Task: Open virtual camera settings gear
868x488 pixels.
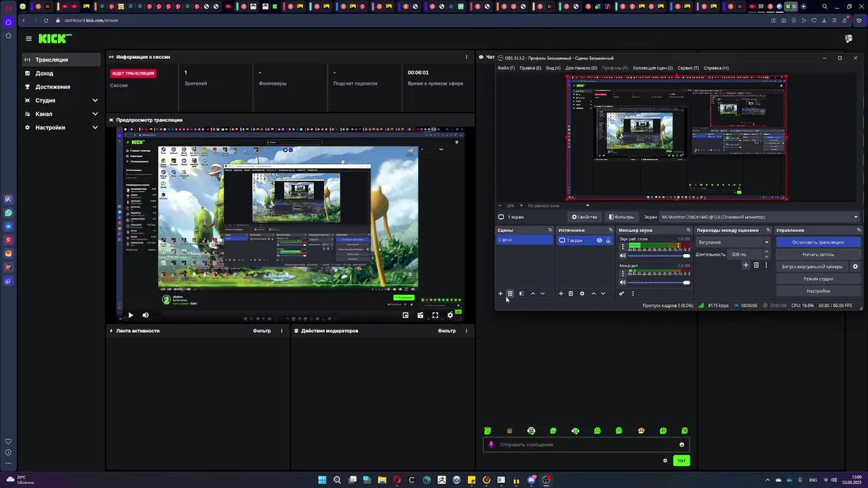Action: pos(855,266)
